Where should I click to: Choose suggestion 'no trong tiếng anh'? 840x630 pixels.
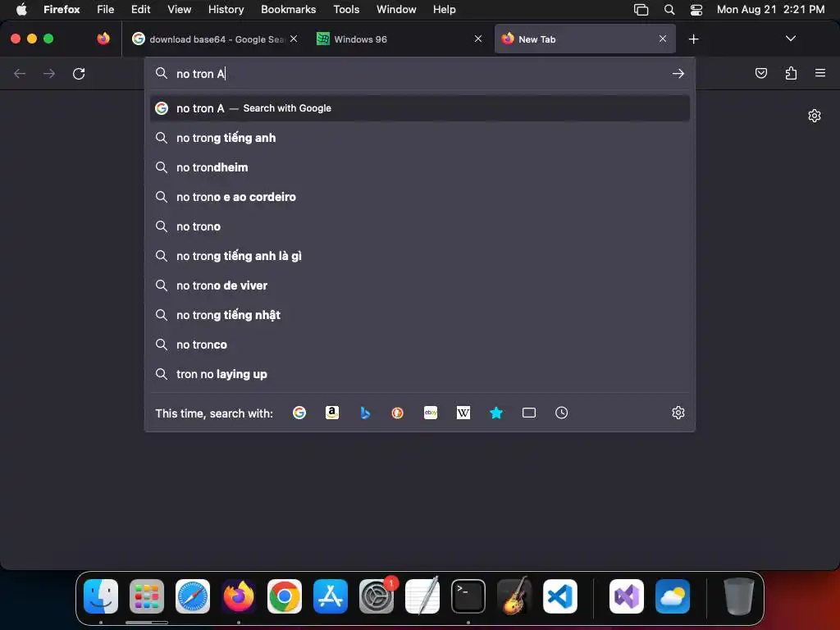(x=419, y=138)
